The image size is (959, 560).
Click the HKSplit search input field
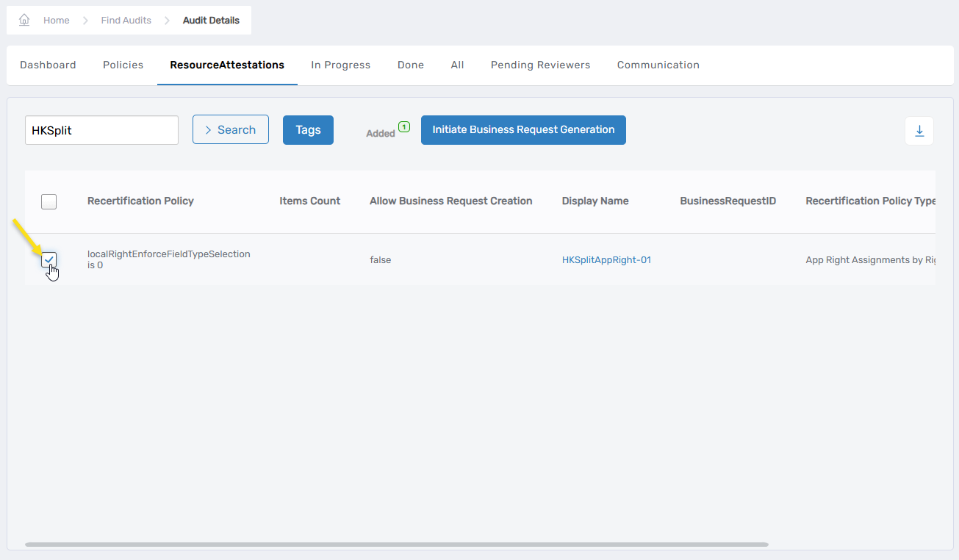(x=101, y=130)
